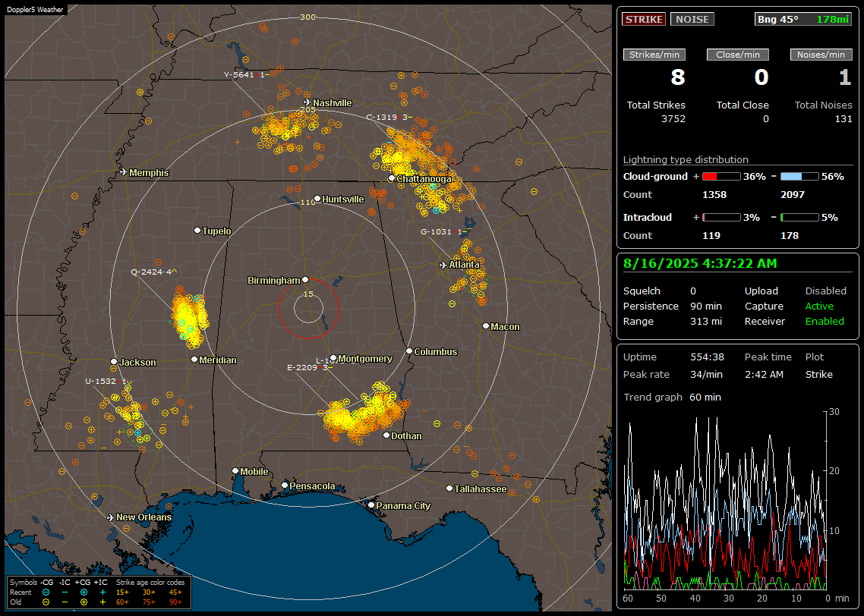
Task: Click the Bng 45° 178mi bearing readout
Action: [803, 19]
